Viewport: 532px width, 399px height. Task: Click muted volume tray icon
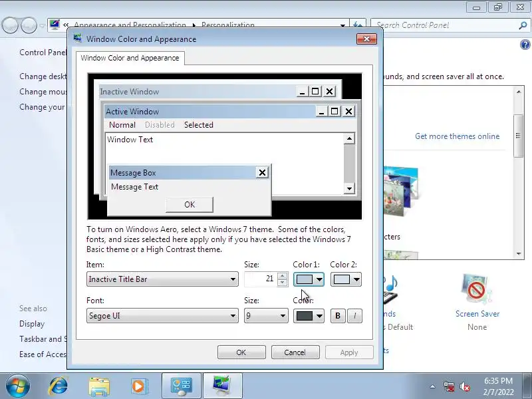point(464,386)
